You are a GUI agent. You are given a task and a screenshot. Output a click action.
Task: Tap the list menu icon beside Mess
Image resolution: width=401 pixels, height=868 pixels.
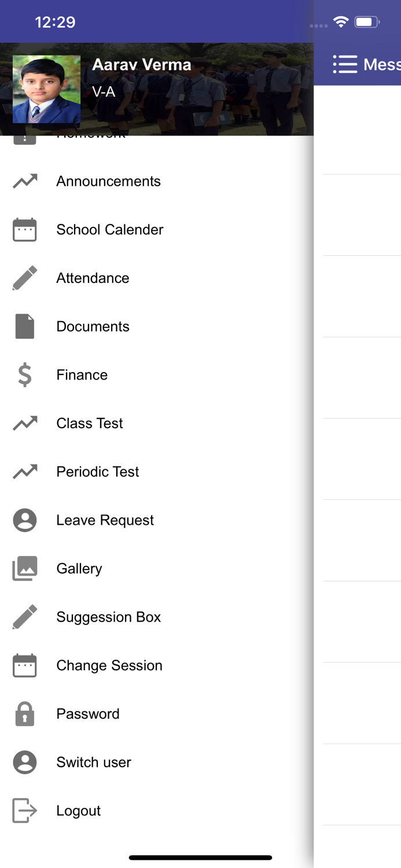tap(345, 64)
